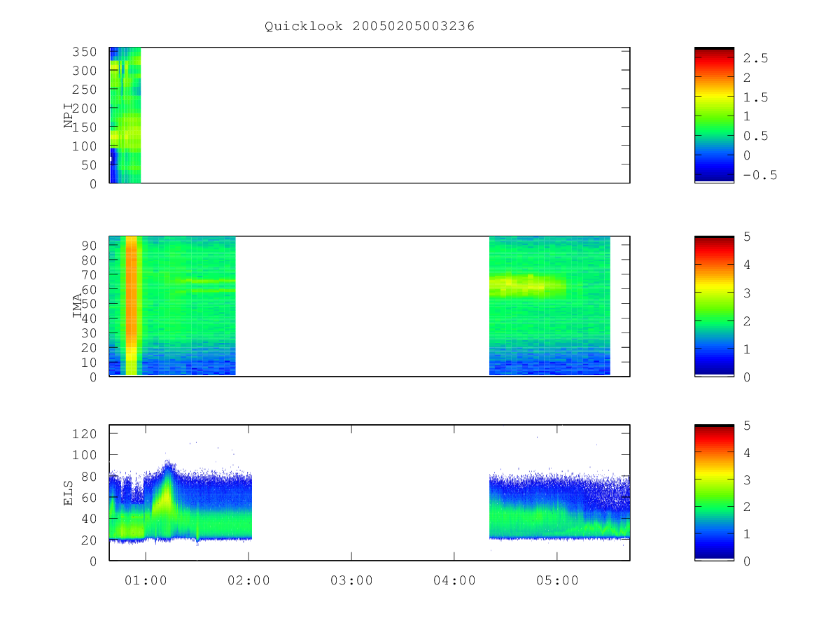Image resolution: width=840 pixels, height=630 pixels.
Task: Click the late IMA spectrogram segment
Action: pos(549,306)
